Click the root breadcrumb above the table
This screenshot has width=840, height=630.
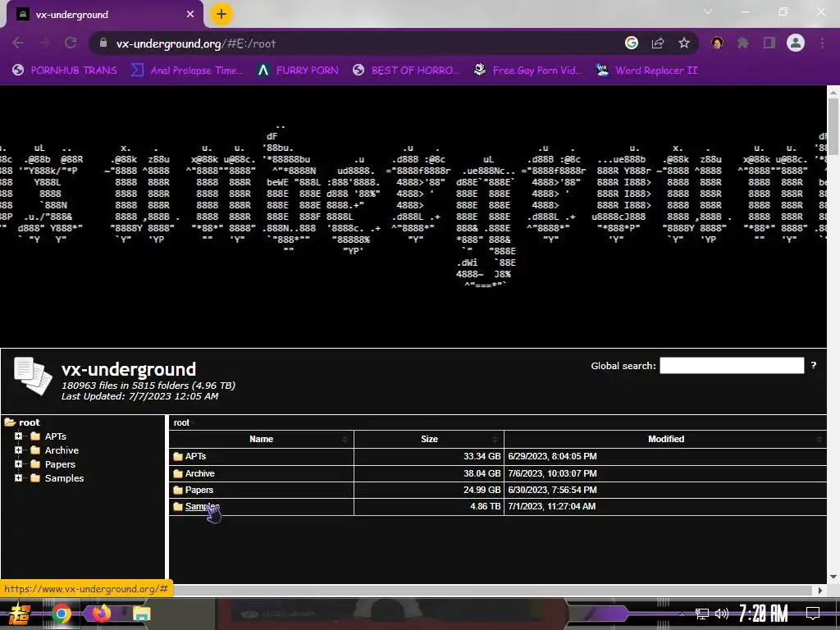click(181, 422)
